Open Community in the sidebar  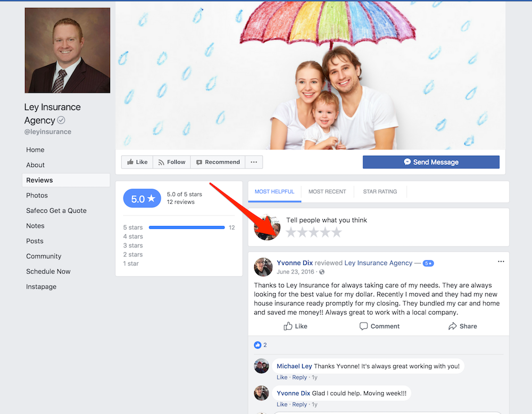[44, 256]
